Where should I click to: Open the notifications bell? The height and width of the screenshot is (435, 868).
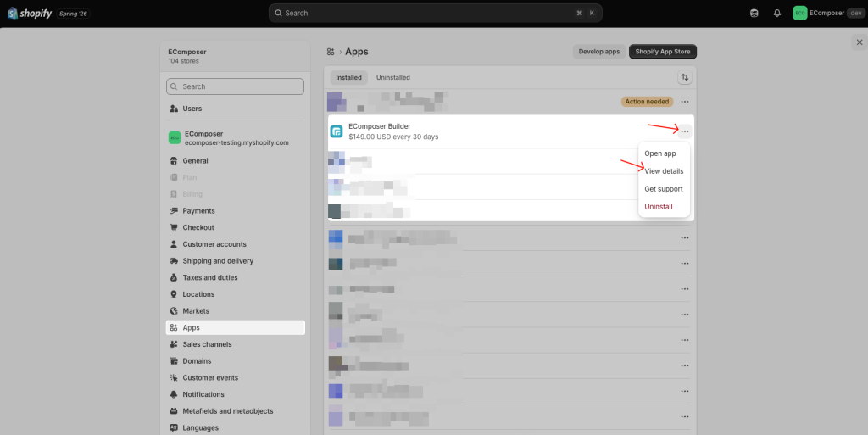point(777,14)
